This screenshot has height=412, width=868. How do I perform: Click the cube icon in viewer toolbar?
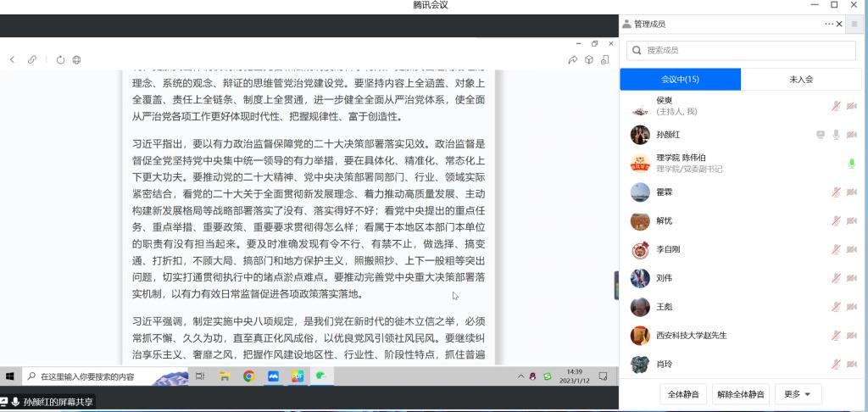point(605,59)
